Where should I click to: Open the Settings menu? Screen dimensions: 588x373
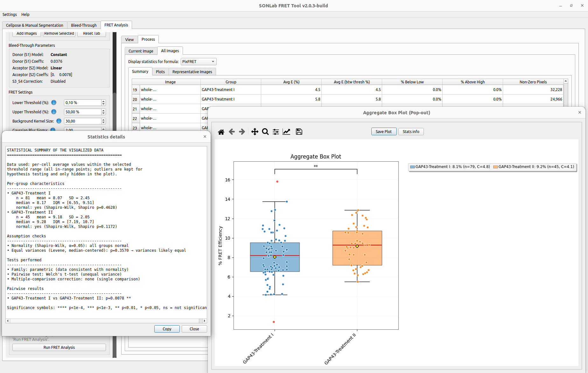click(10, 14)
